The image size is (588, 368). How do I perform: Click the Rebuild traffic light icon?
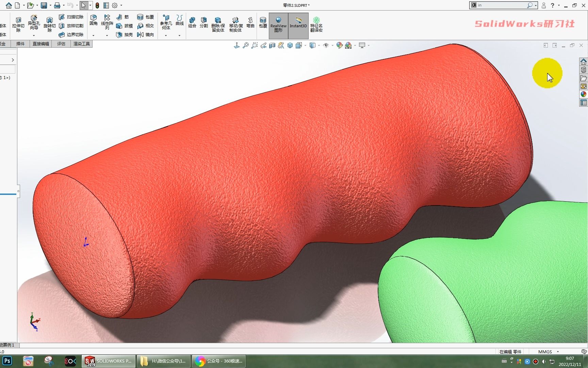[97, 5]
